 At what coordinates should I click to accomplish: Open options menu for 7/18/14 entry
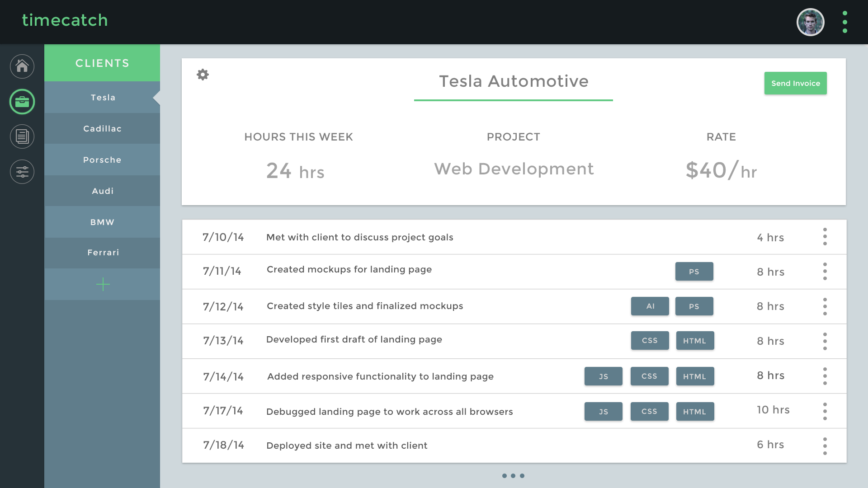click(825, 446)
